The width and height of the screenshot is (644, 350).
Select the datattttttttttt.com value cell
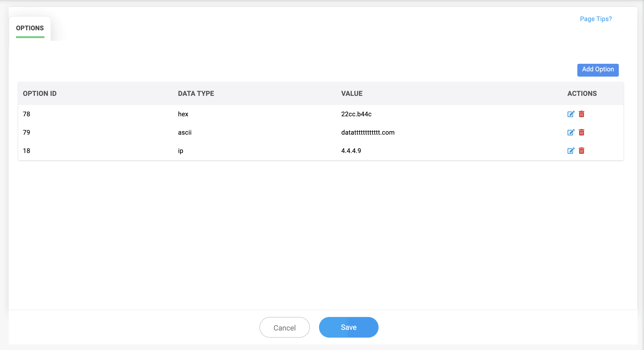coord(368,132)
